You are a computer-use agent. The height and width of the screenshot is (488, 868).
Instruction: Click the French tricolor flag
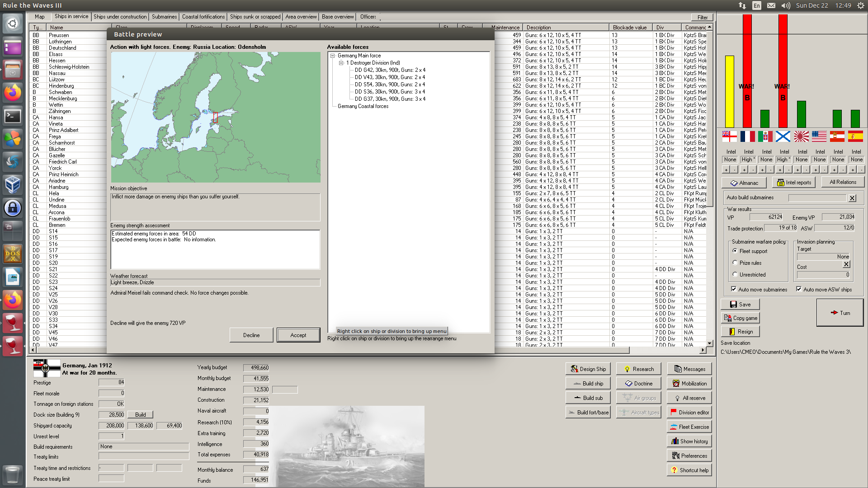pos(747,136)
